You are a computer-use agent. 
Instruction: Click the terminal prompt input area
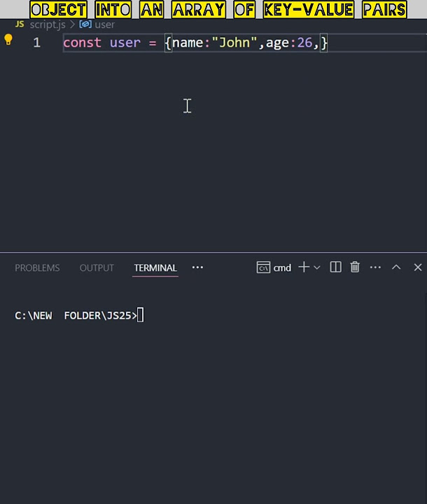pos(141,315)
